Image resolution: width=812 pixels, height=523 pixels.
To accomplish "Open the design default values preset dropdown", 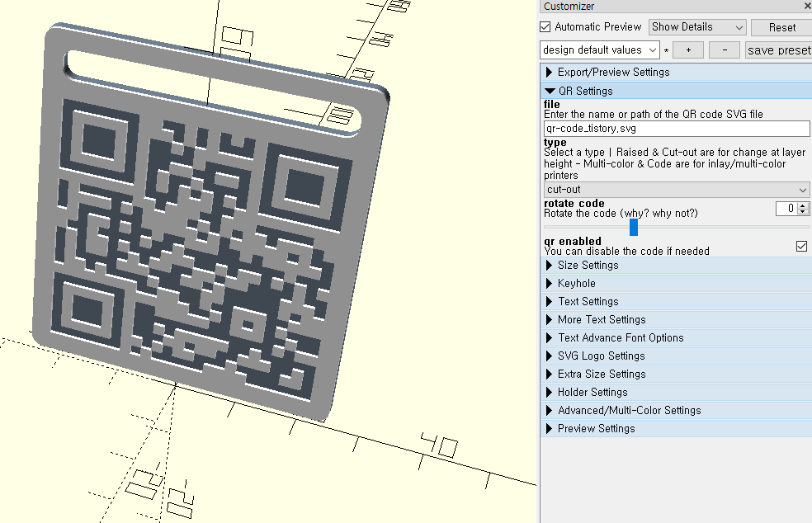I will (600, 50).
